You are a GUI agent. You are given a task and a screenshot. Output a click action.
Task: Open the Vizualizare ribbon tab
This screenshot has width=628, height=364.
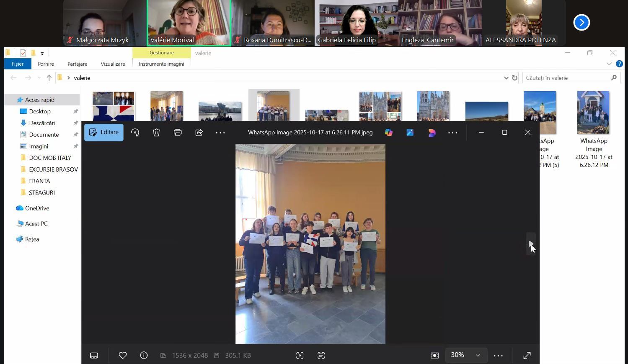113,64
